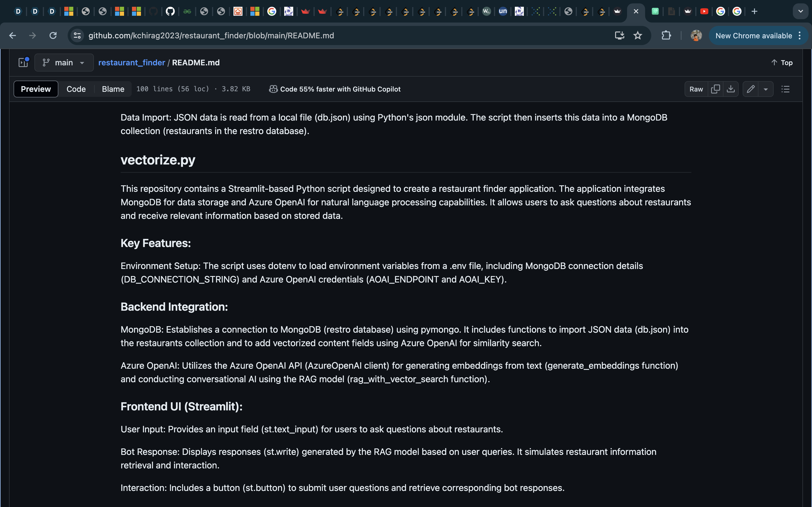This screenshot has height=507, width=812.
Task: Expand the file tree sidebar icon
Action: pyautogui.click(x=23, y=62)
